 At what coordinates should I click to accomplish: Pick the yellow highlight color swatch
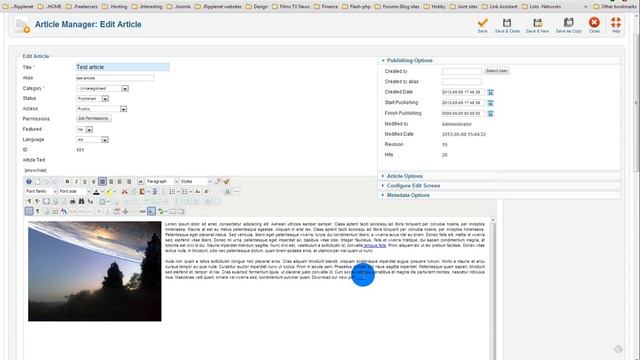pyautogui.click(x=109, y=191)
